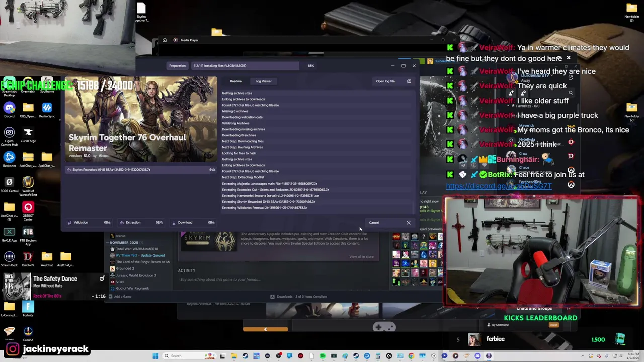Open RODE Central desktop icon
Viewport: 644px width, 362px height.
click(x=9, y=185)
